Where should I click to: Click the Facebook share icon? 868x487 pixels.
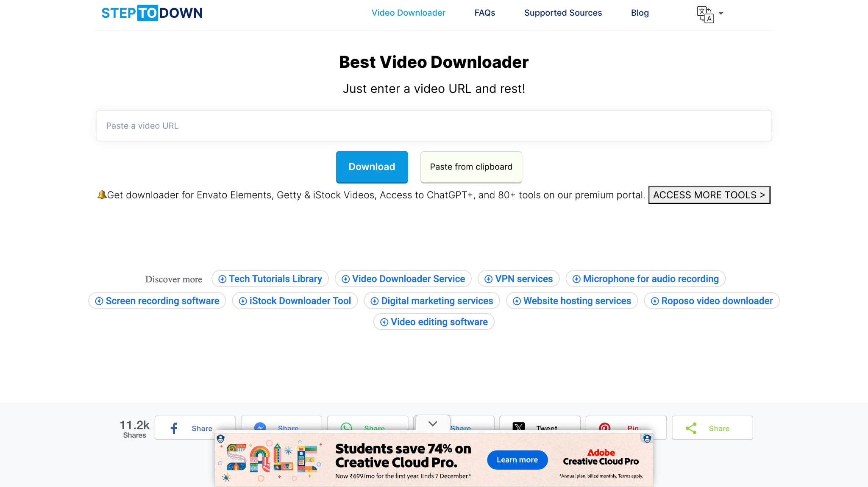[174, 428]
